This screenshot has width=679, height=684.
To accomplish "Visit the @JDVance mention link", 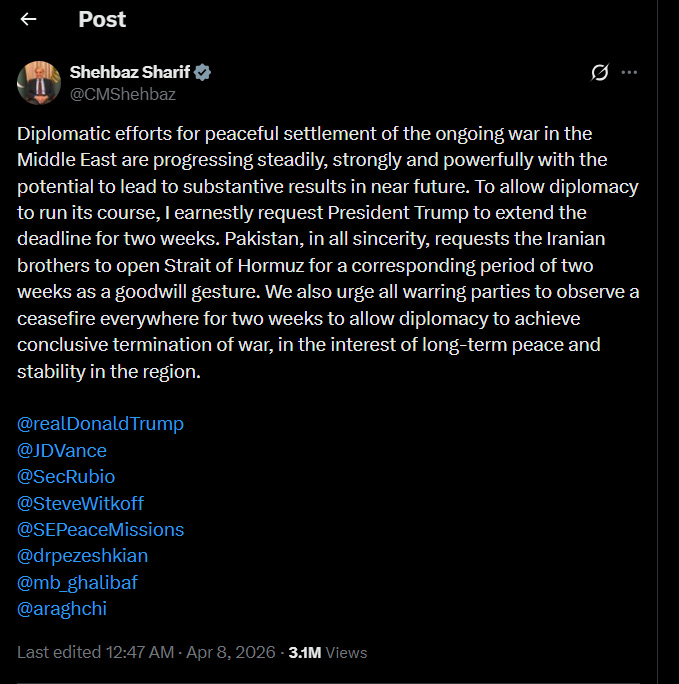I will pos(62,450).
